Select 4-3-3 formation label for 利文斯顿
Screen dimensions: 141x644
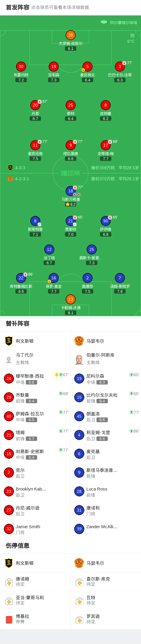(x=20, y=168)
